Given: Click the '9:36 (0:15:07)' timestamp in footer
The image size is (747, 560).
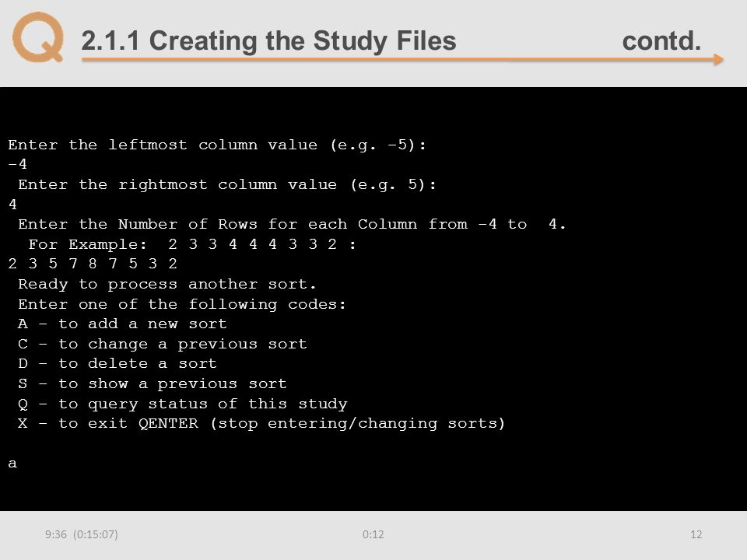Looking at the screenshot, I should (x=82, y=534).
